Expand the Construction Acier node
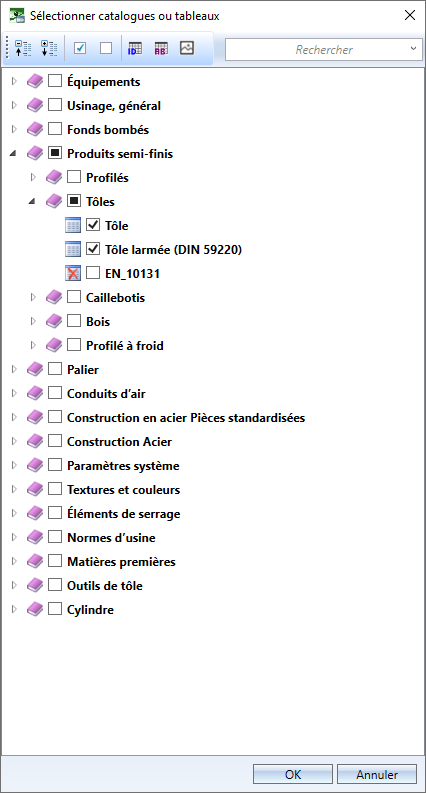This screenshot has height=793, width=426. coord(14,442)
